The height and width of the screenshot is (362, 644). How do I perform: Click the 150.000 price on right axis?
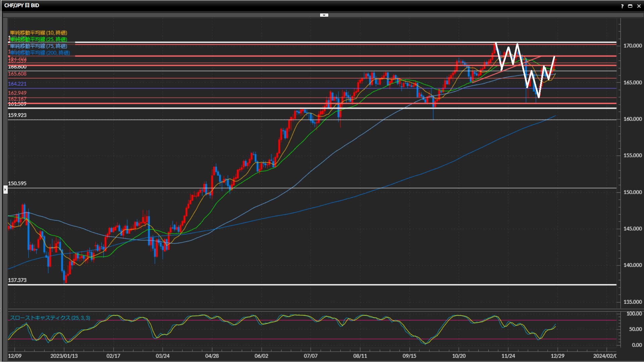632,192
